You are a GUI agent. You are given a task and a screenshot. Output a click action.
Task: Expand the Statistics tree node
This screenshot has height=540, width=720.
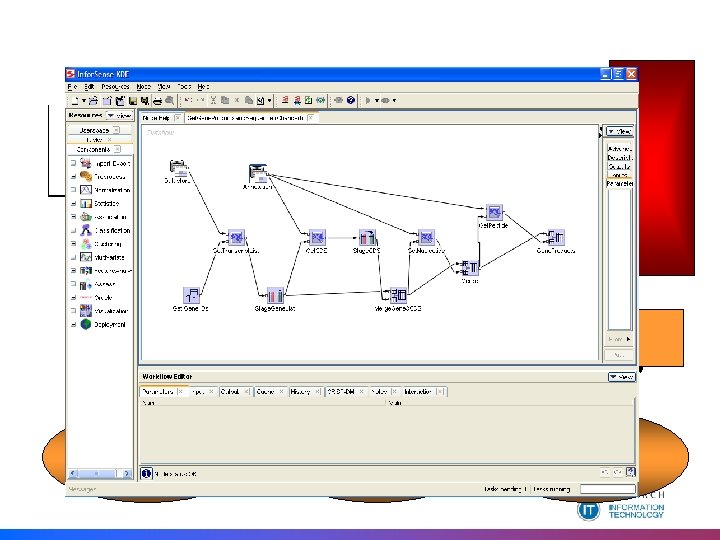73,203
